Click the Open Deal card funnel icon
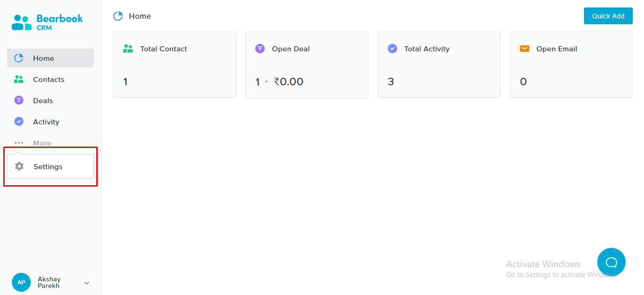Screen dimensions: 644x295 pyautogui.click(x=260, y=49)
